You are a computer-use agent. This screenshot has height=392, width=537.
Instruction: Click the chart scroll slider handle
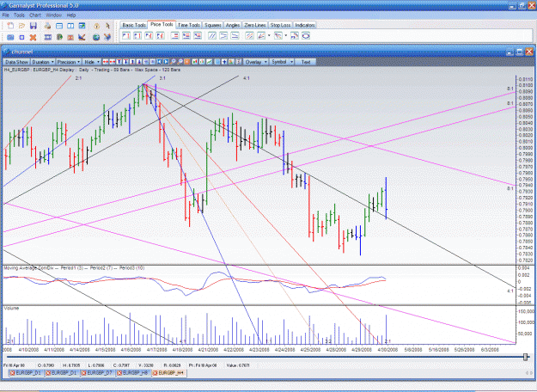(x=525, y=357)
